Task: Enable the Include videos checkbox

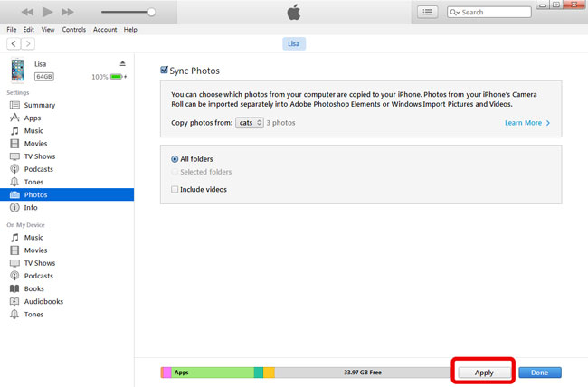Action: click(x=175, y=189)
